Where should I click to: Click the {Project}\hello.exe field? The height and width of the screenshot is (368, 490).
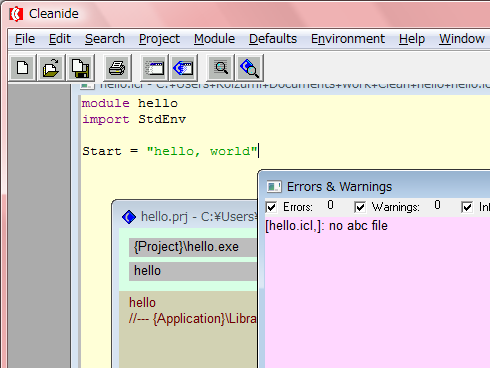(x=193, y=247)
